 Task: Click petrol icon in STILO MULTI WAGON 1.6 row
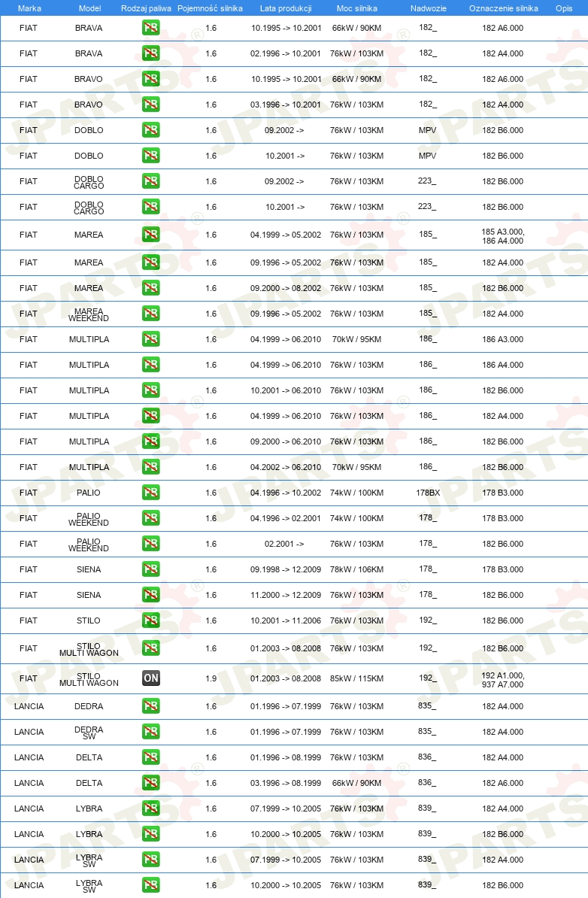click(x=151, y=648)
